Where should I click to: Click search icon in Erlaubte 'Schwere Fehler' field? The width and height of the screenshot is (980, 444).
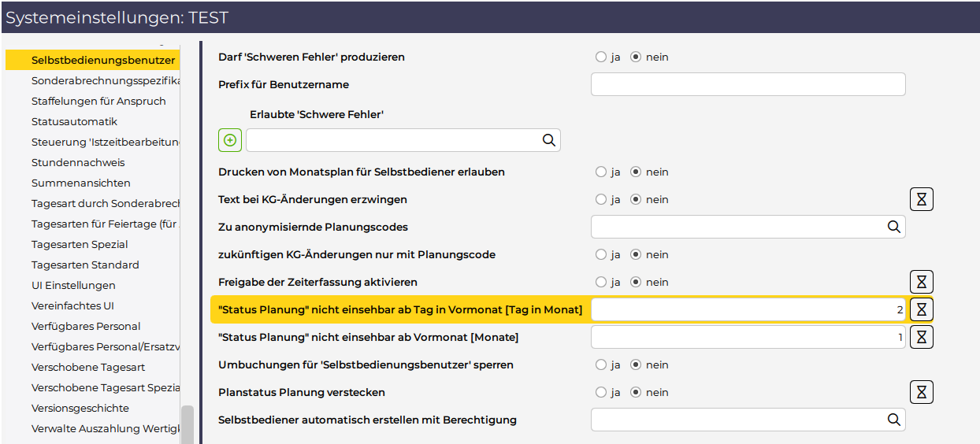click(548, 140)
